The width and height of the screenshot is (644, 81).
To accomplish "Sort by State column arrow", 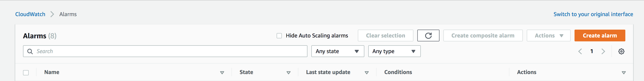I will point(288,73).
